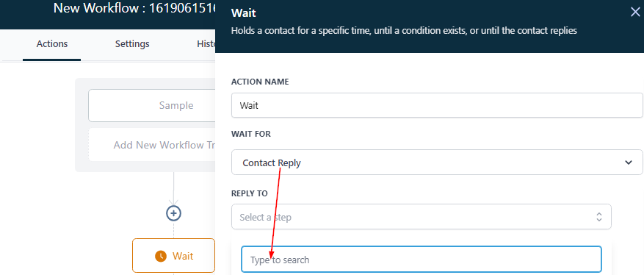This screenshot has width=644, height=275.
Task: Open the Wait For dropdown showing Contact Reply
Action: point(437,162)
